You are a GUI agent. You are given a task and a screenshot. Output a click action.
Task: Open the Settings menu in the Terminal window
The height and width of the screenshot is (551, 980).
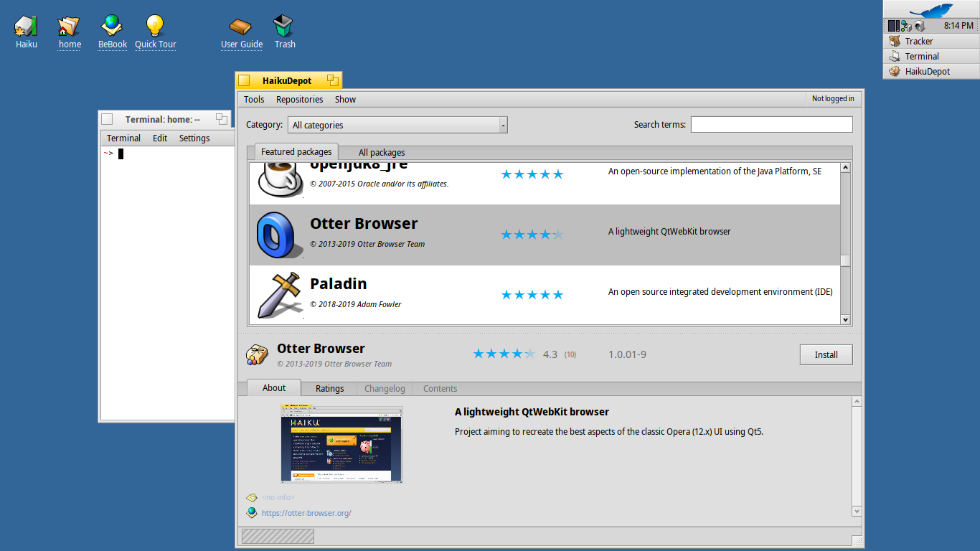click(194, 138)
